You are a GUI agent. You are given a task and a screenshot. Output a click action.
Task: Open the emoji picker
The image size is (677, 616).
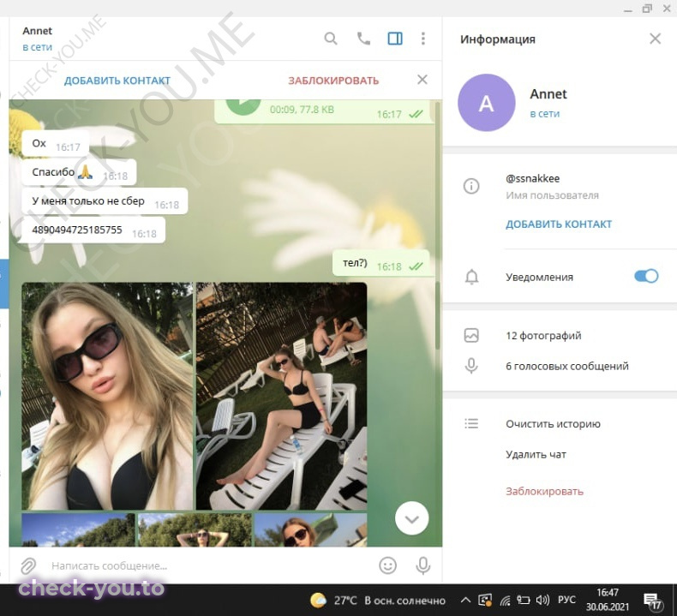coord(387,565)
